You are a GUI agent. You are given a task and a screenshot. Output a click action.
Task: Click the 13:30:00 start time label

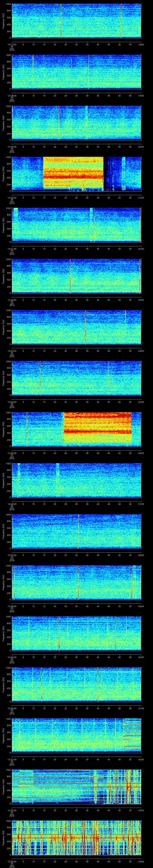click(x=12, y=708)
